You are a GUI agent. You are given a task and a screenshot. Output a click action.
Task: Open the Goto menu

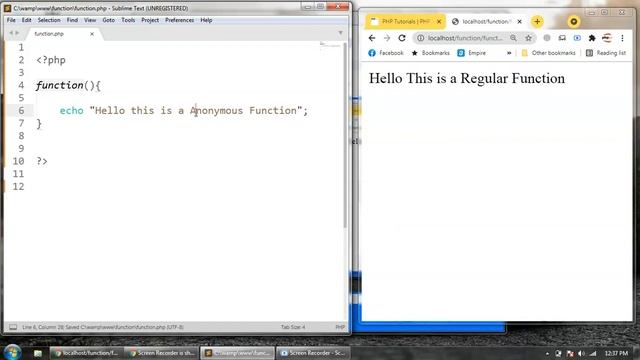[109, 20]
